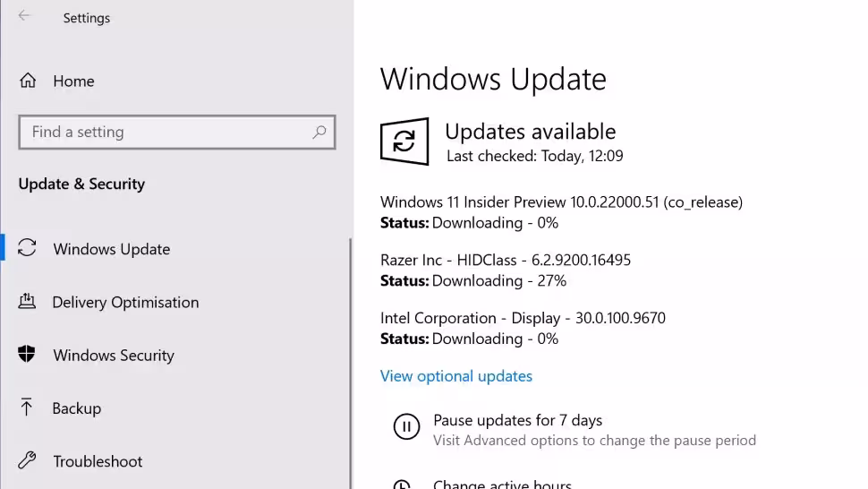Click the Troubleshoot wrench icon
Viewport: 868px width, 489px height.
[x=27, y=460]
